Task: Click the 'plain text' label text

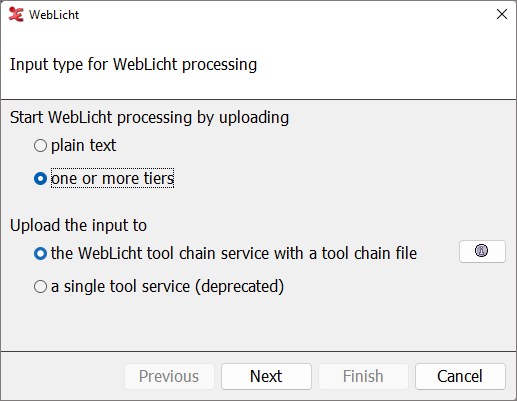Action: (x=83, y=146)
